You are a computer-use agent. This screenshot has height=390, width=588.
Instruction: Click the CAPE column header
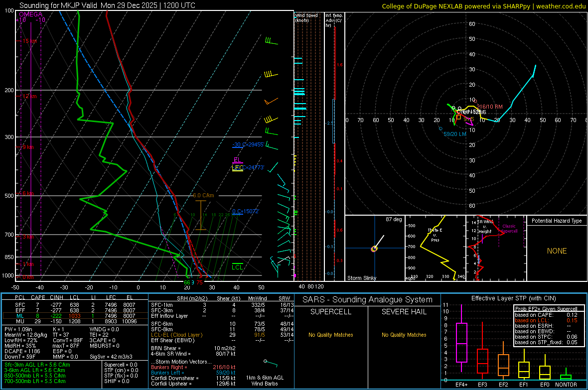[x=38, y=297]
